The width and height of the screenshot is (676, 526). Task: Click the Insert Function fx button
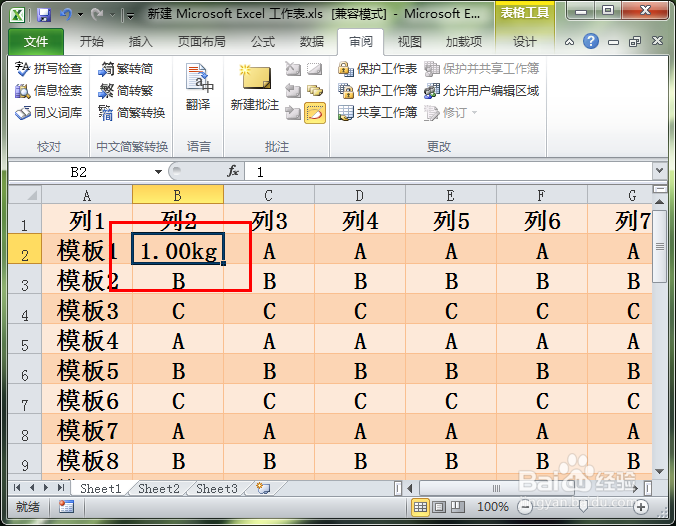(233, 172)
